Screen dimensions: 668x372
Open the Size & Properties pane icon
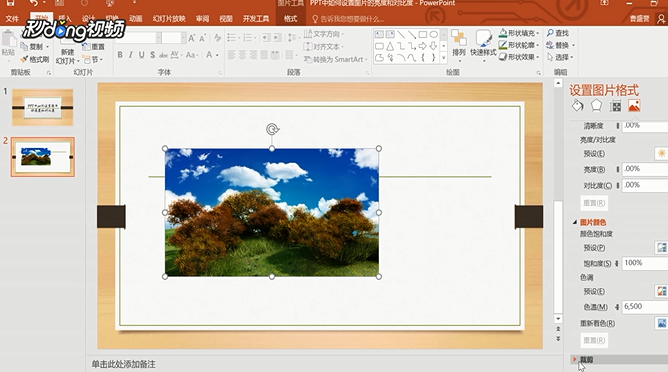click(x=615, y=106)
